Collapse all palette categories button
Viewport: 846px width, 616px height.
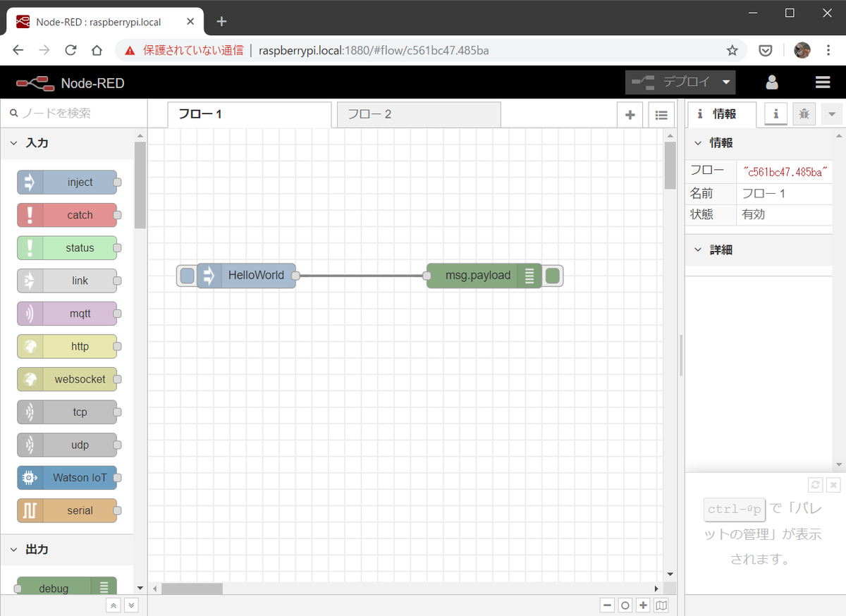(x=113, y=605)
